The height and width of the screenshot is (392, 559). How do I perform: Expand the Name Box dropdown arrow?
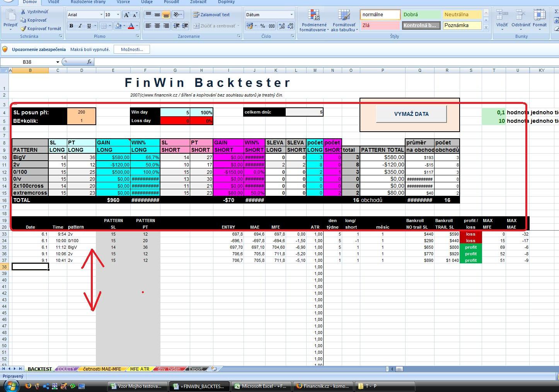pyautogui.click(x=58, y=62)
